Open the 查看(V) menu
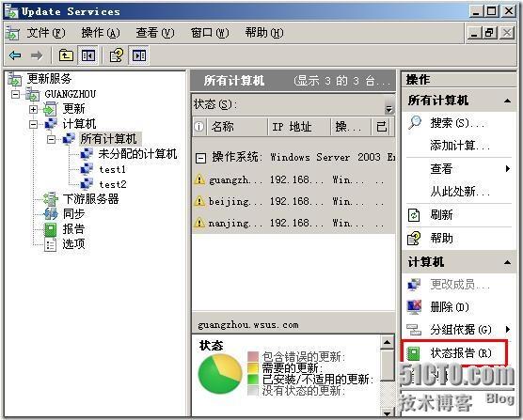Image resolution: width=523 pixels, height=420 pixels. [155, 33]
